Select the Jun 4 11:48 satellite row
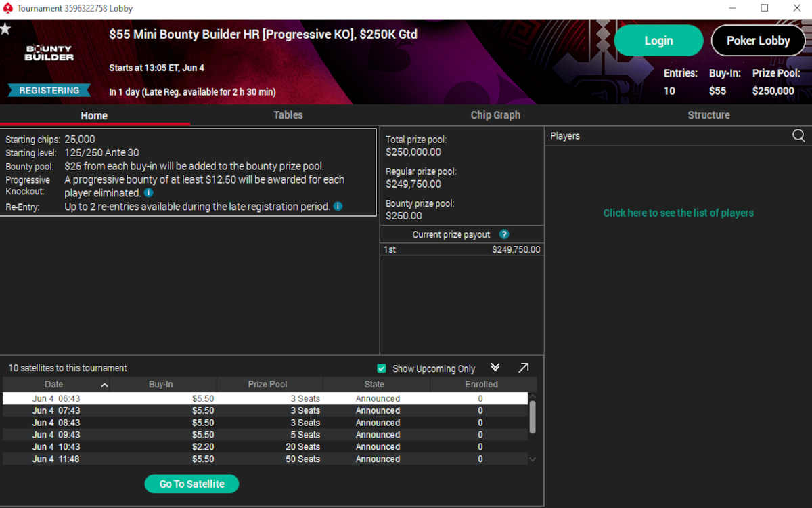 point(265,459)
